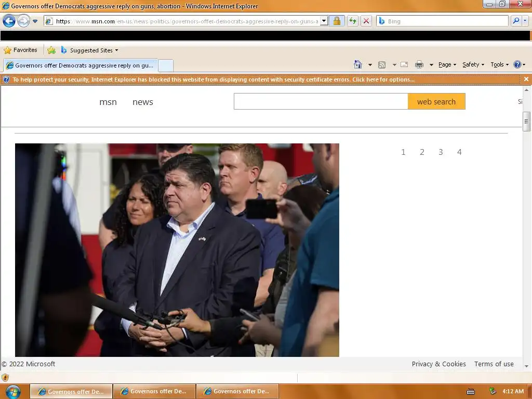This screenshot has height=399, width=532.
Task: Click the article photo of governor at press event
Action: 177,250
